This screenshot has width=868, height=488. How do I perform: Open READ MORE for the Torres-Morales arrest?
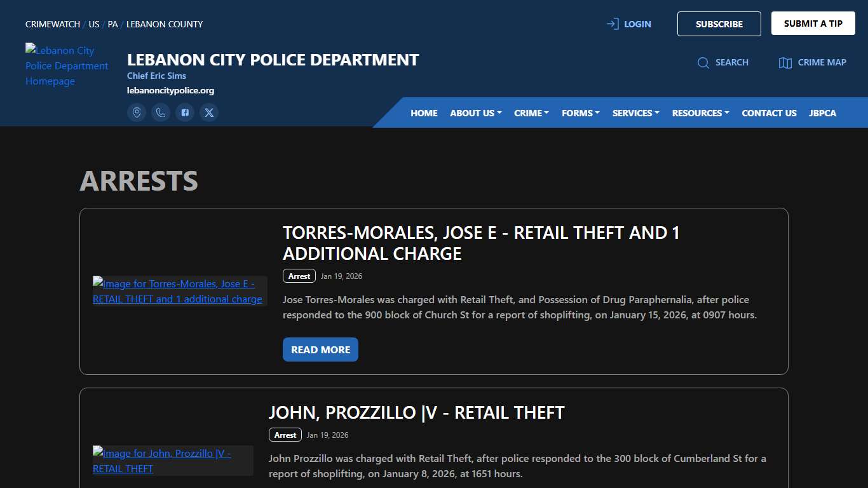pyautogui.click(x=320, y=349)
